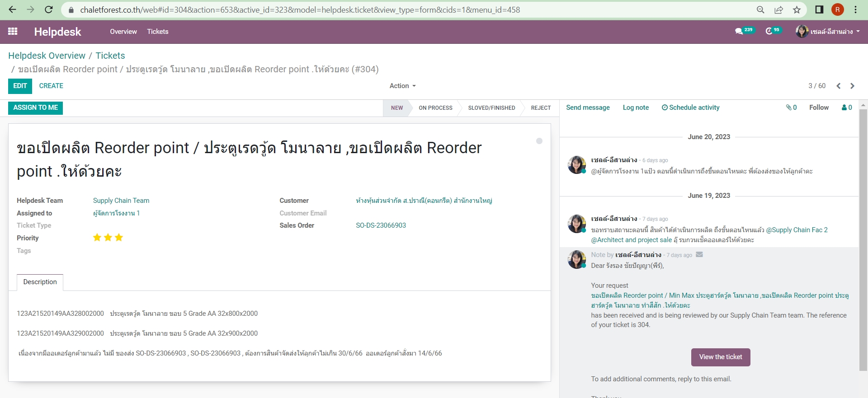
Task: Open Chrome's three-dot menu
Action: coord(855,9)
